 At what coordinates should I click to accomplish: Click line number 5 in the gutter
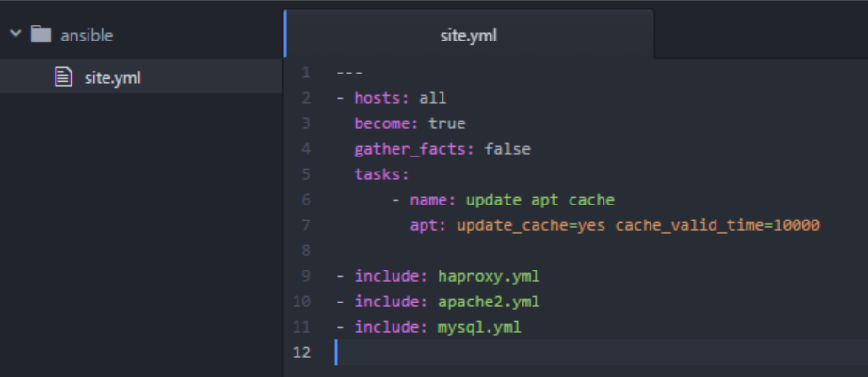(x=305, y=174)
